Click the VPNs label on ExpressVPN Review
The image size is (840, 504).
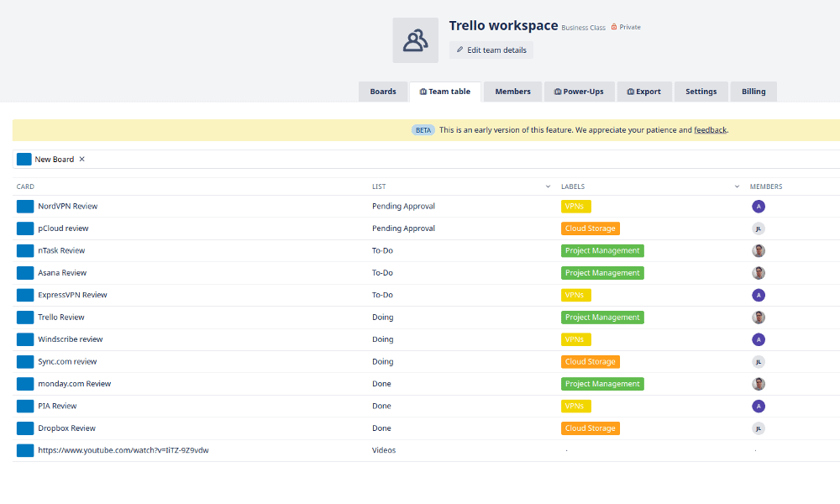[x=576, y=295]
